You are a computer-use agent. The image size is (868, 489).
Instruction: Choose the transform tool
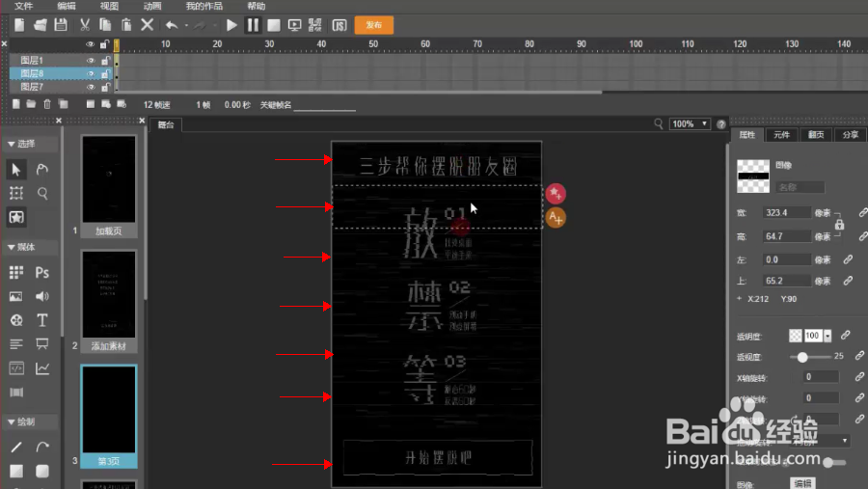point(16,193)
